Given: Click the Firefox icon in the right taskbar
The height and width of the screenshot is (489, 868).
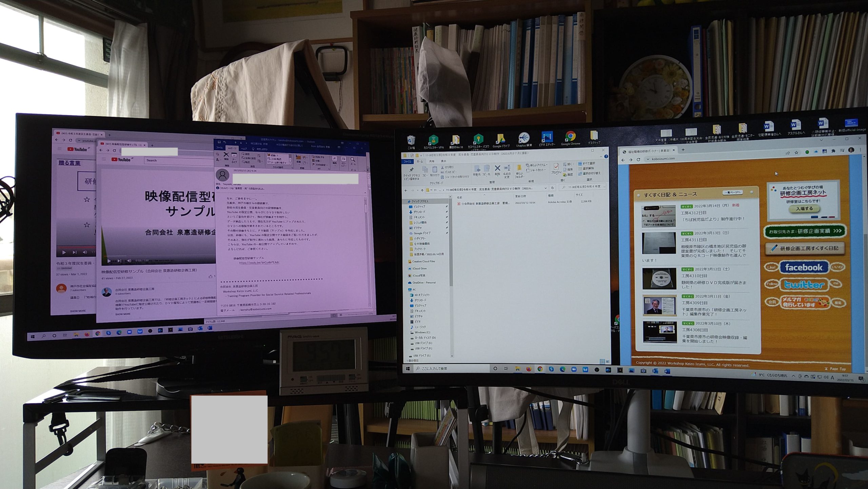Looking at the screenshot, I should [529, 369].
